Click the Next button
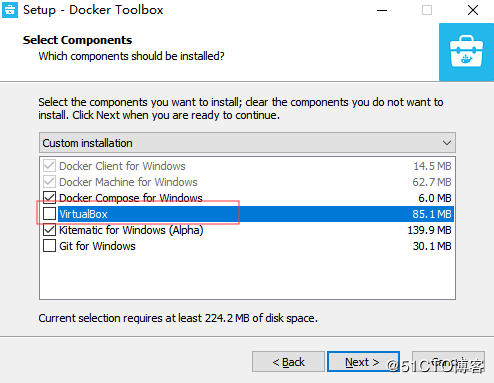Image resolution: width=494 pixels, height=383 pixels. [363, 362]
